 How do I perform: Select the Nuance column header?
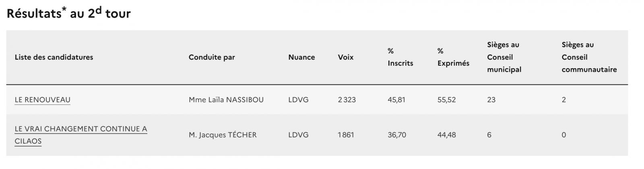[x=301, y=57]
